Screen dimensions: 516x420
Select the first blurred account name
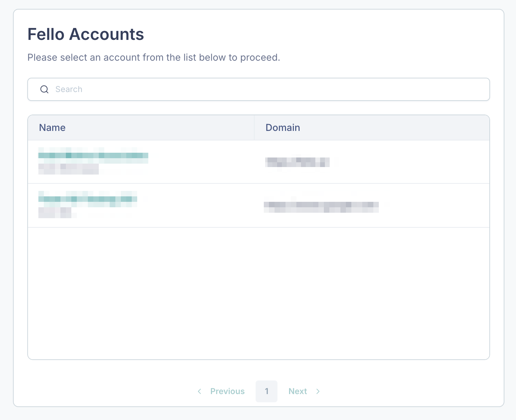(93, 156)
